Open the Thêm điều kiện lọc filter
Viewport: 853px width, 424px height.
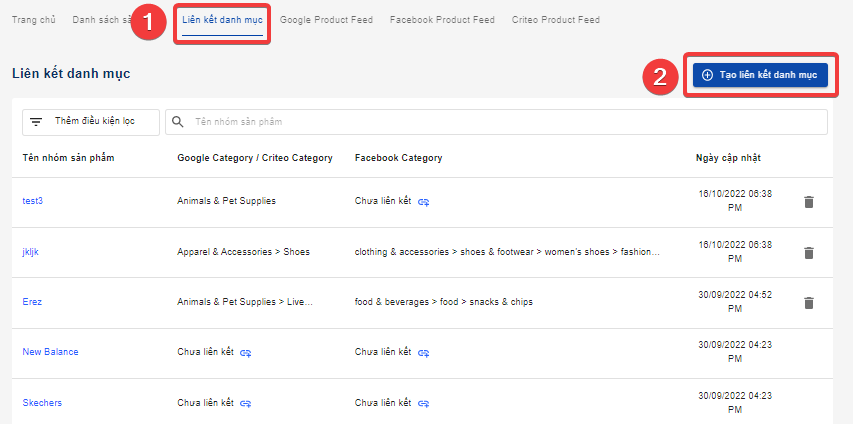pyautogui.click(x=91, y=121)
